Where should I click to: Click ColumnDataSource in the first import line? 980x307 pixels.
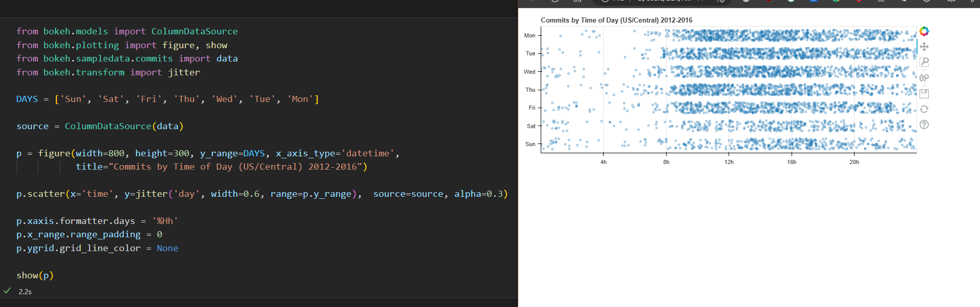pyautogui.click(x=194, y=31)
